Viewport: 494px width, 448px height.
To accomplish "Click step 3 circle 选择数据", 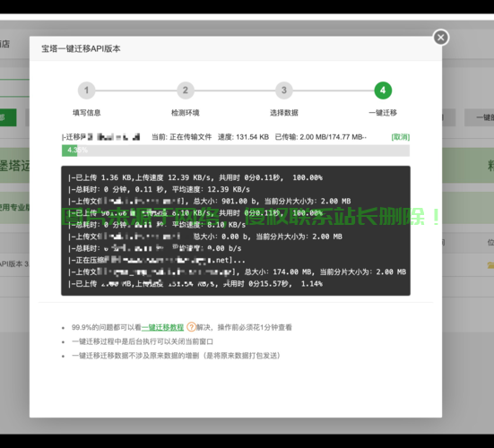I will (284, 90).
